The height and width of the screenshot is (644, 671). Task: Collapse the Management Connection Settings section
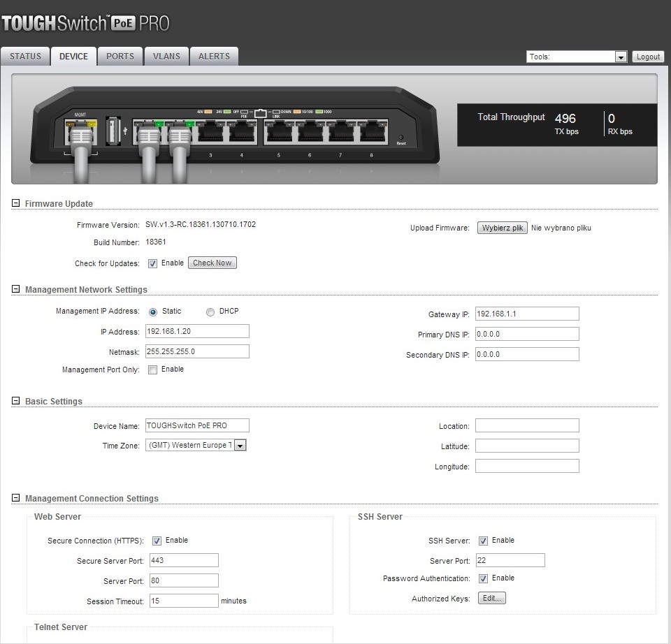(x=15, y=498)
